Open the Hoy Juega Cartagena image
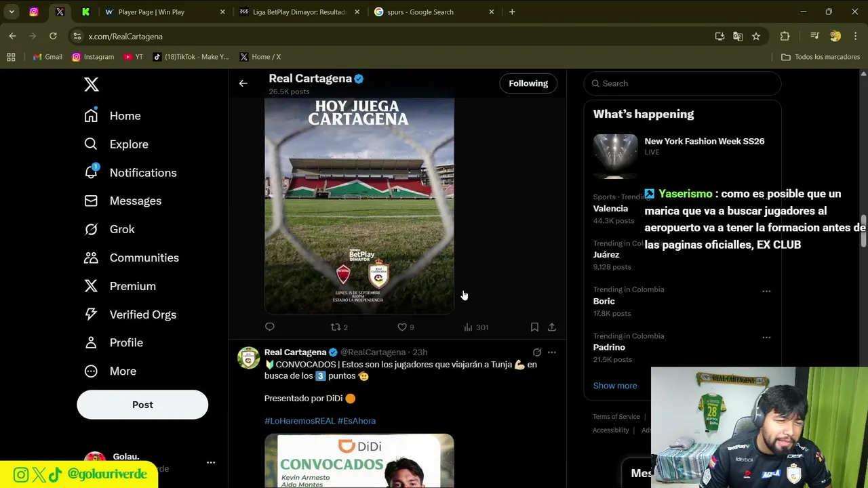This screenshot has width=868, height=488. pos(359,205)
